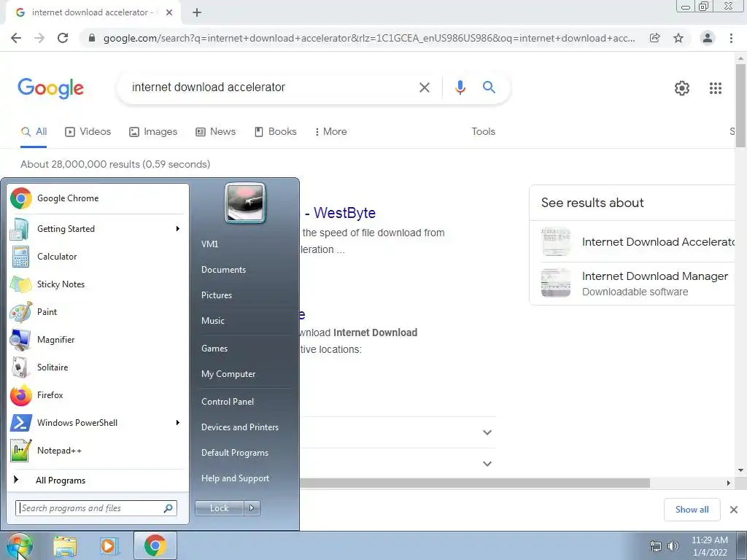
Task: Open Documents from Start menu
Action: 223,270
